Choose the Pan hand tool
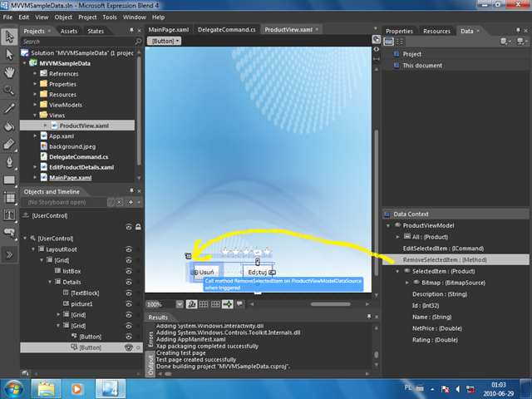Image resolution: width=532 pixels, height=399 pixels. coord(9,72)
